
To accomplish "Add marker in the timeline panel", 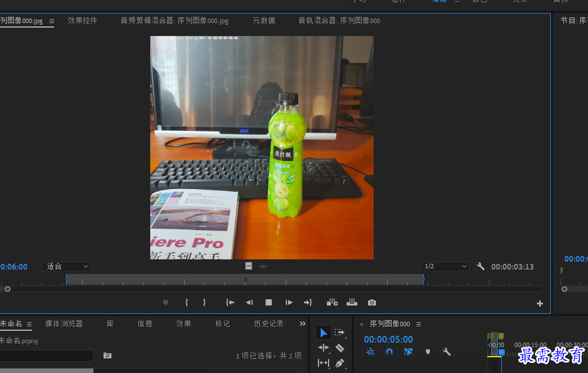I will [428, 352].
